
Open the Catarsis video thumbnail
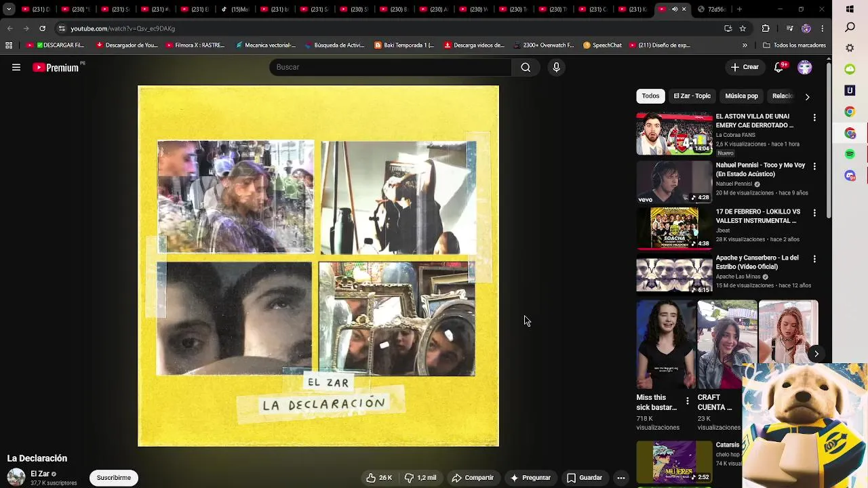point(674,462)
